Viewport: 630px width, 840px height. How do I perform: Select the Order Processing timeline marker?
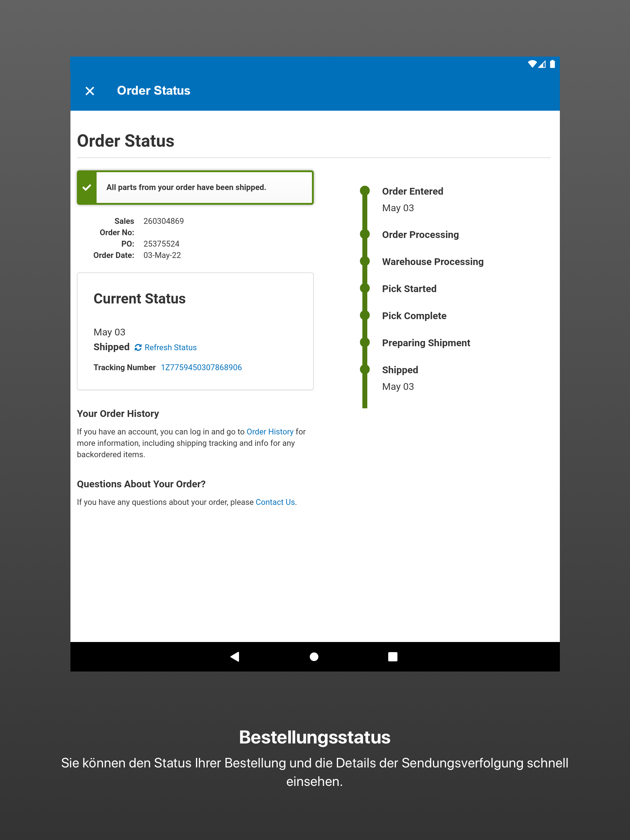pyautogui.click(x=365, y=234)
